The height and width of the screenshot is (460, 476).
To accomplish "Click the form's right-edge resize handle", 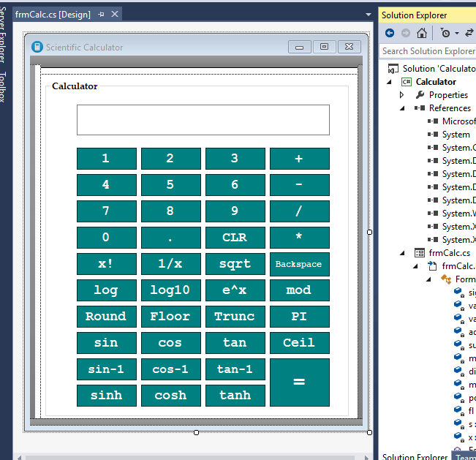I will click(369, 233).
